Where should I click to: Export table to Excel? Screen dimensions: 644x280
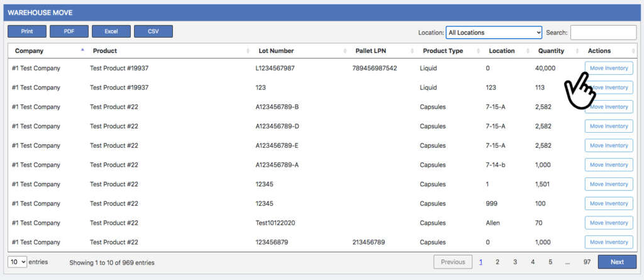click(111, 31)
